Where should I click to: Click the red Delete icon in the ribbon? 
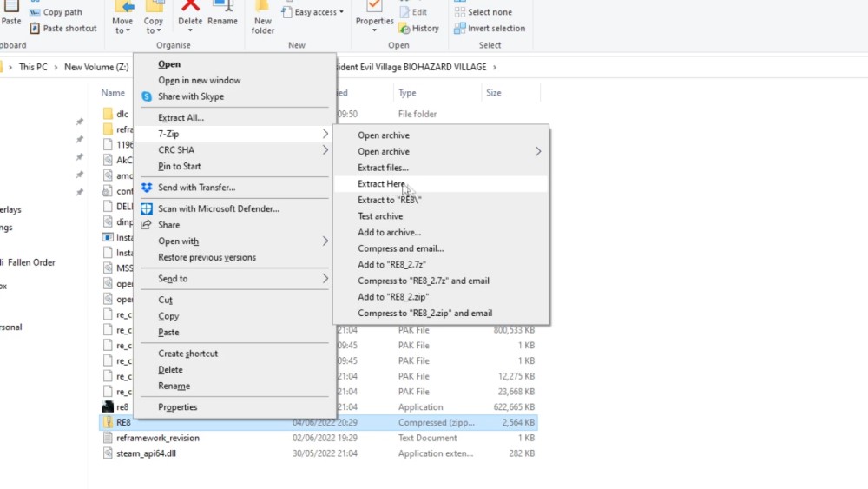tap(190, 7)
